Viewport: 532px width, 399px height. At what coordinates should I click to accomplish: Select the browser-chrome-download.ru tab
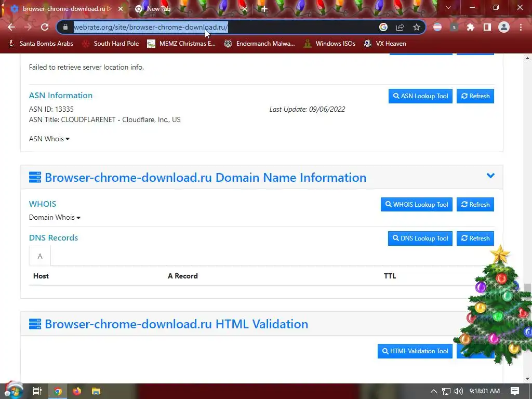click(x=64, y=9)
